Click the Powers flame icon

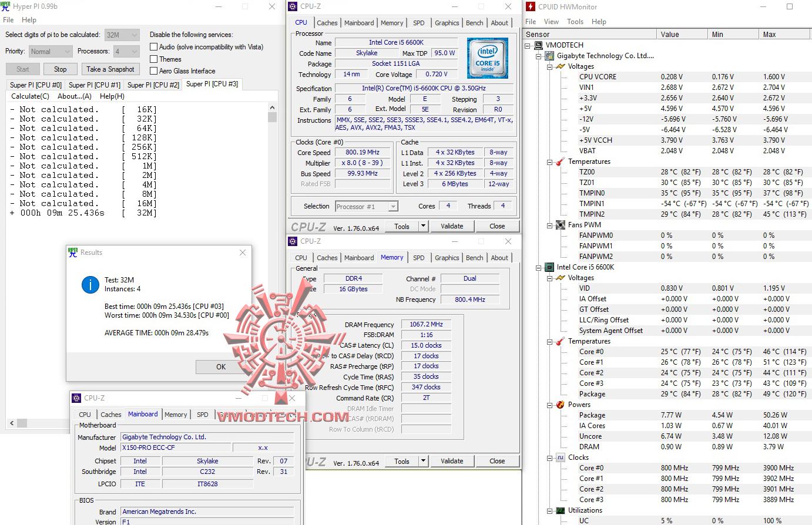tap(560, 405)
